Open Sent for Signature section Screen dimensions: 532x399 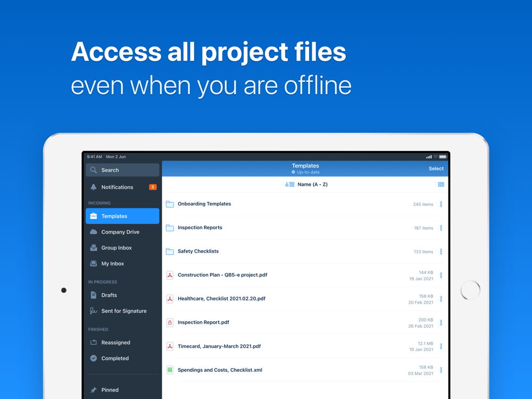coord(122,311)
